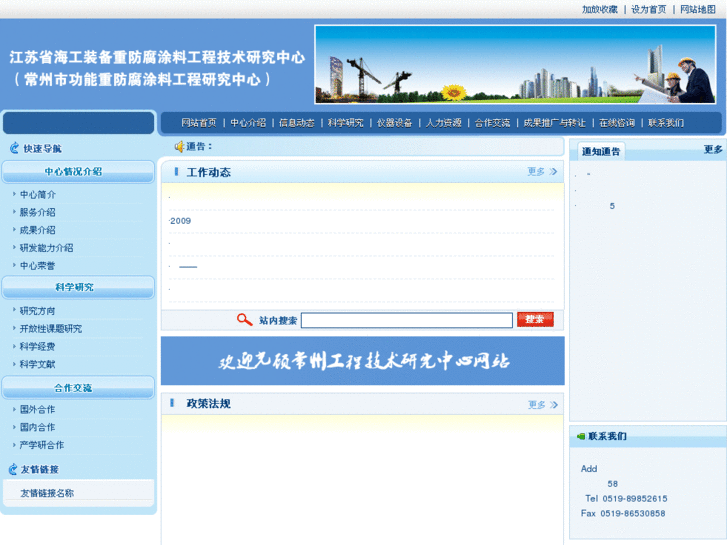Click the 科学研究 sidebar header

tap(78, 287)
